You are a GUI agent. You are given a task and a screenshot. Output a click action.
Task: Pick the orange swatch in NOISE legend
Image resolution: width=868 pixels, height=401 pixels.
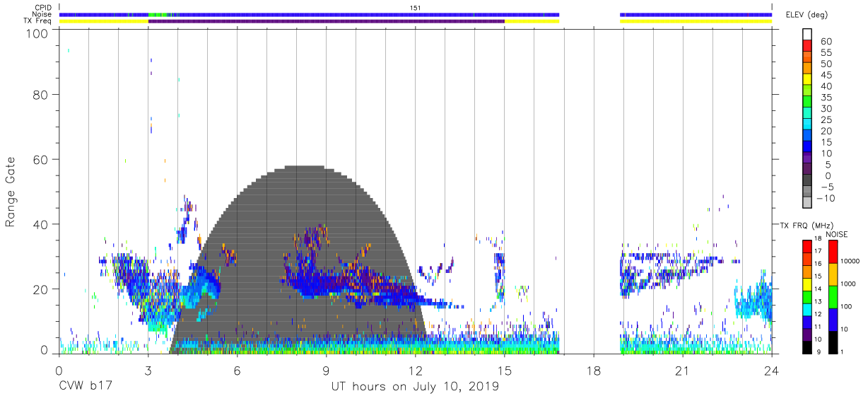tap(833, 274)
